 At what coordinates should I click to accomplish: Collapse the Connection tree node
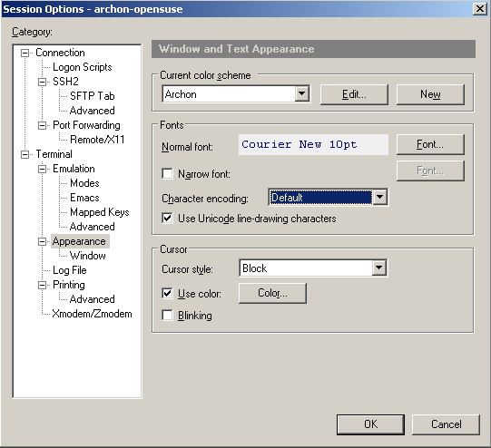(x=25, y=53)
